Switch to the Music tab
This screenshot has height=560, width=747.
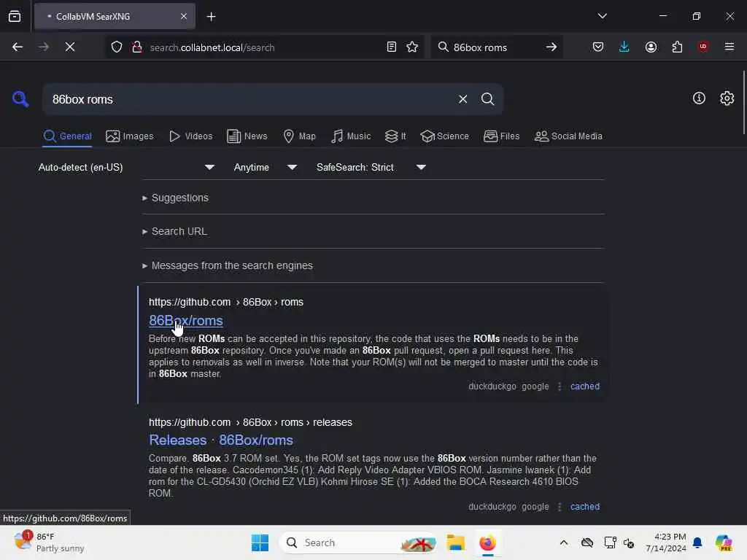click(x=351, y=136)
